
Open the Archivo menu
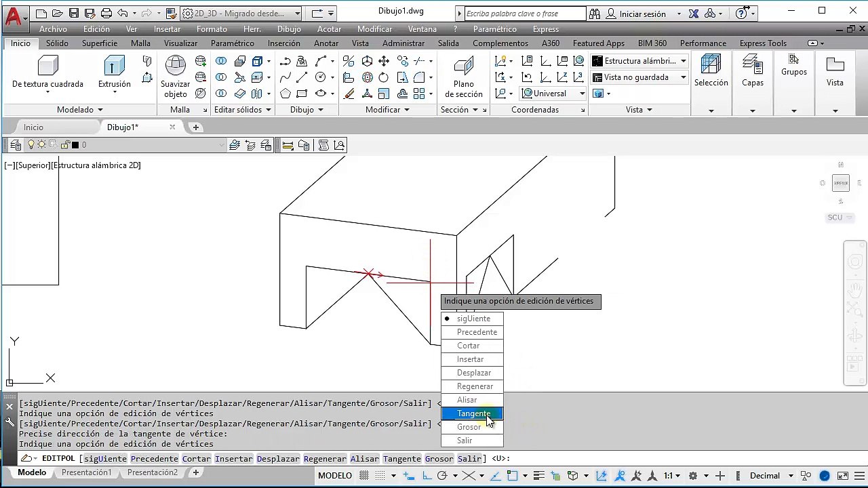[53, 29]
